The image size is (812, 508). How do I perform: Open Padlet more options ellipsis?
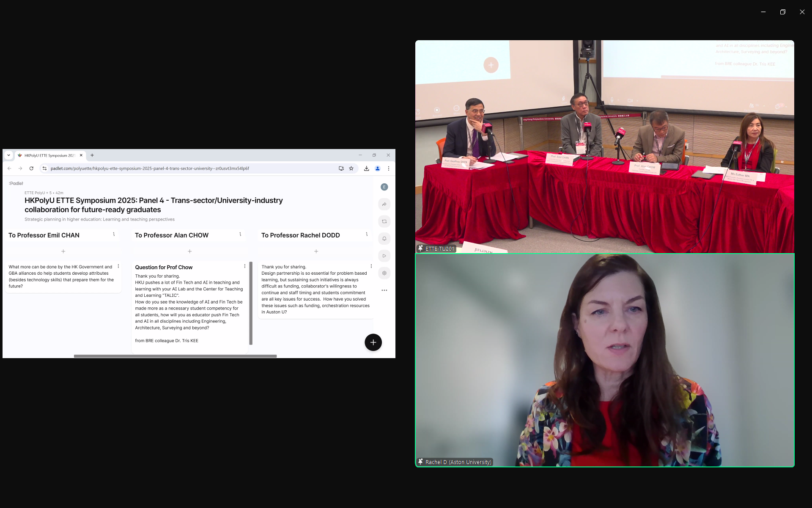pos(384,290)
